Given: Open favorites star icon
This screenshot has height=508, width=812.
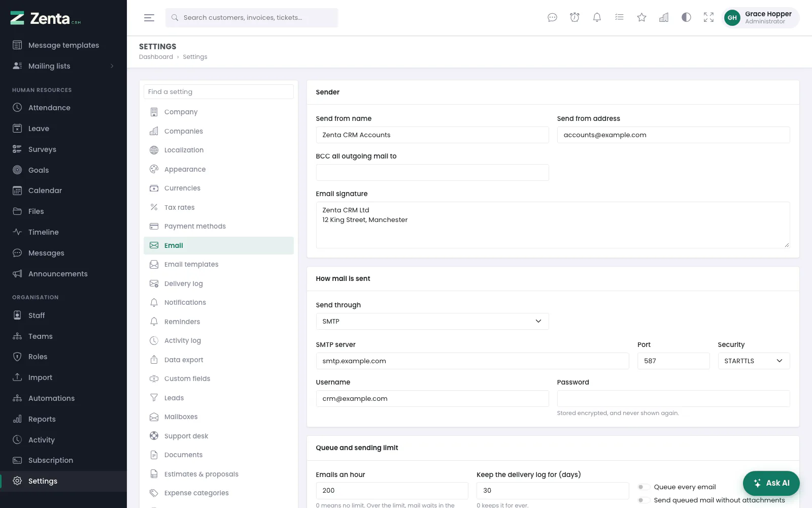Looking at the screenshot, I should [641, 18].
